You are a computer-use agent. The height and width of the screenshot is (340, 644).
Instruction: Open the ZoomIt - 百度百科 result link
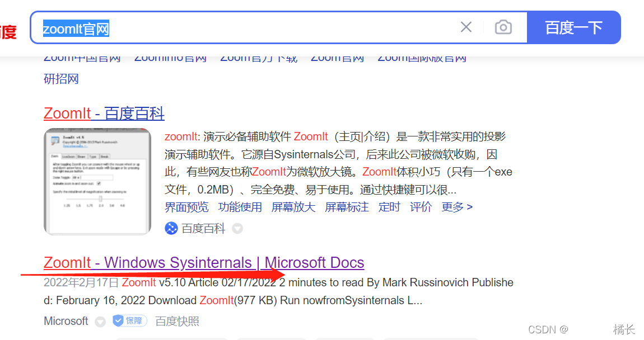tap(104, 113)
